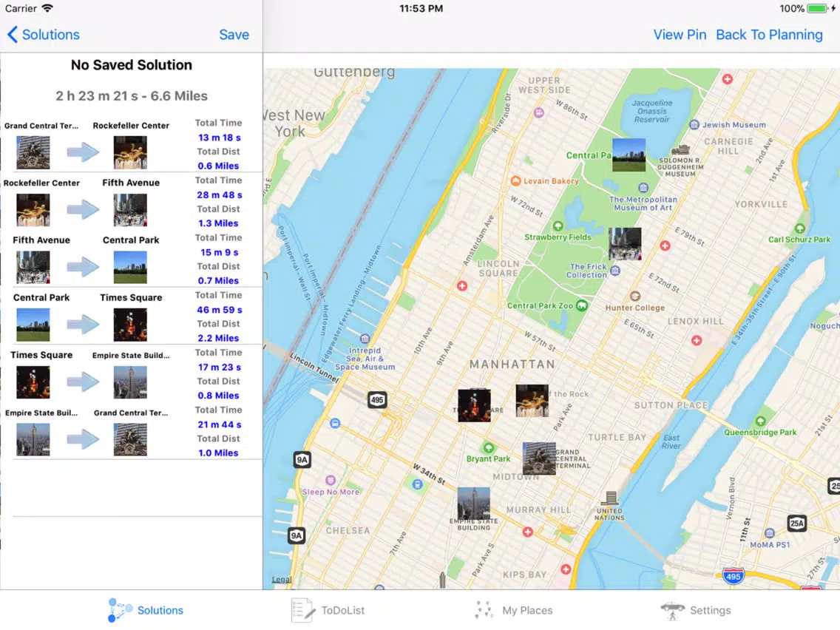Image resolution: width=840 pixels, height=630 pixels.
Task: Tap the 28 m 48 s route leg time
Action: click(x=219, y=195)
